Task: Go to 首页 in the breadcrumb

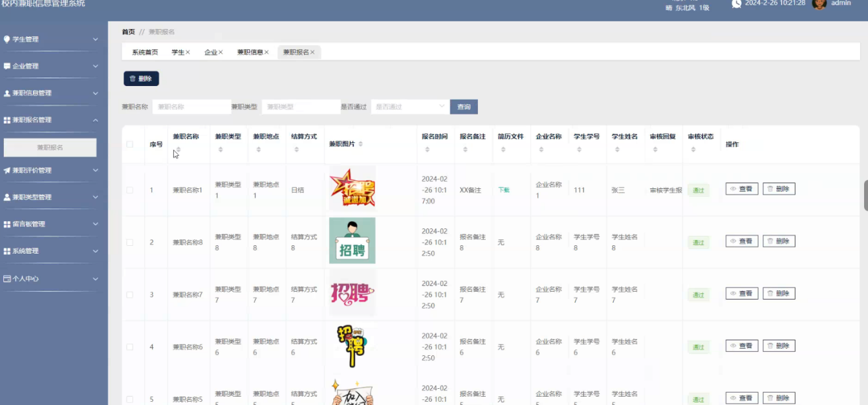Action: tap(129, 32)
